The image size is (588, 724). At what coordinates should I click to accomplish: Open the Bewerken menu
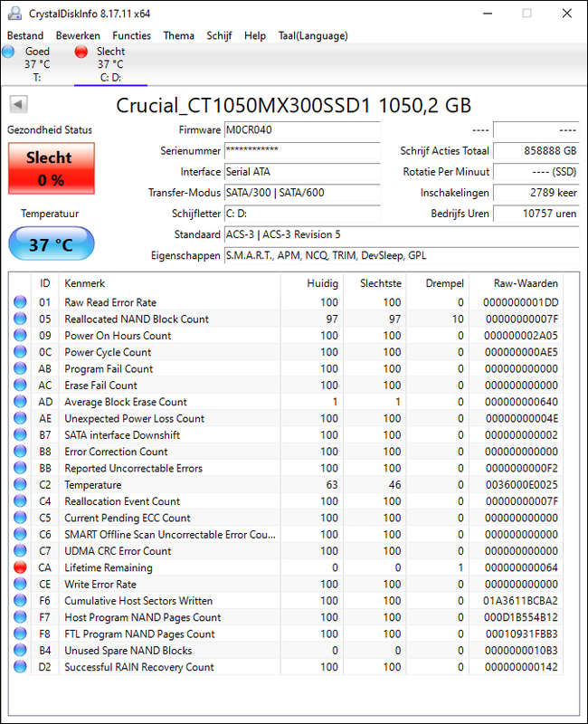pyautogui.click(x=78, y=35)
